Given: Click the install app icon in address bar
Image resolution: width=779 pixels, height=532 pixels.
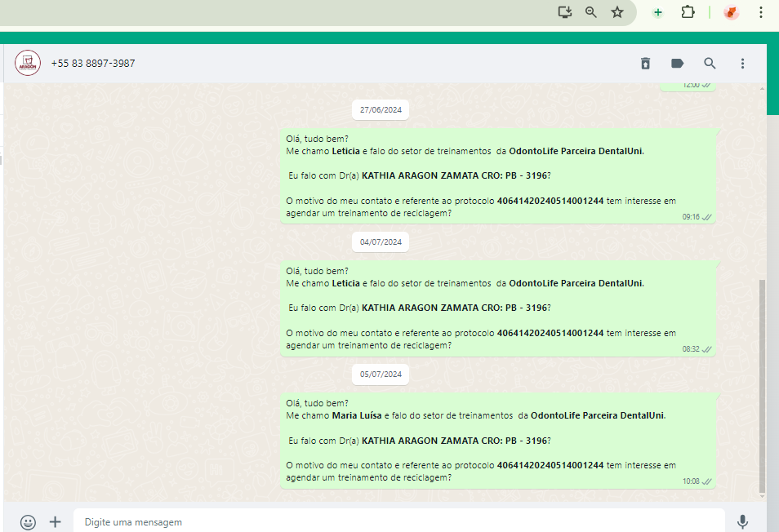Looking at the screenshot, I should pyautogui.click(x=564, y=12).
